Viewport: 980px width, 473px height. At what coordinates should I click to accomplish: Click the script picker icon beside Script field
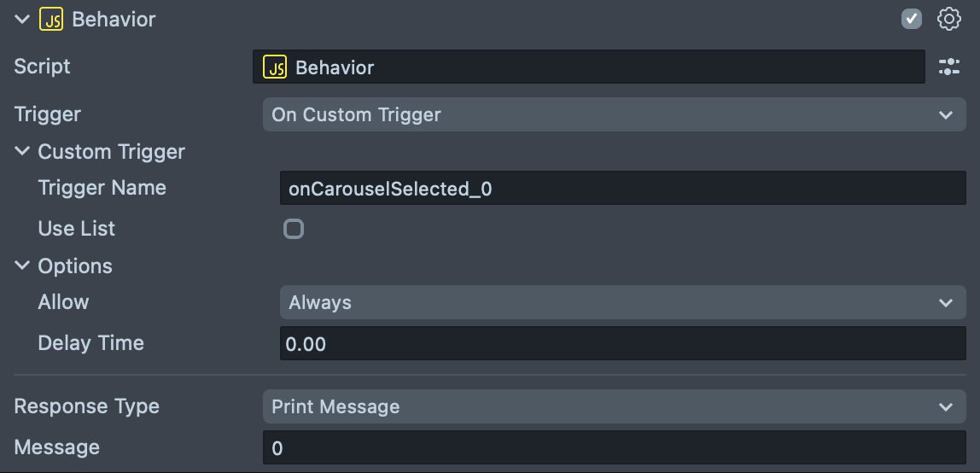tap(949, 67)
